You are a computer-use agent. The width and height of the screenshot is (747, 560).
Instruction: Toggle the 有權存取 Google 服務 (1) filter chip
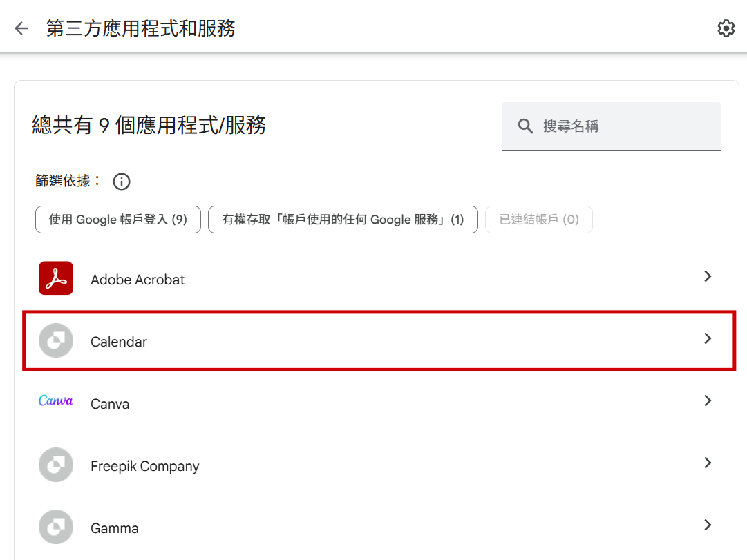pyautogui.click(x=343, y=220)
